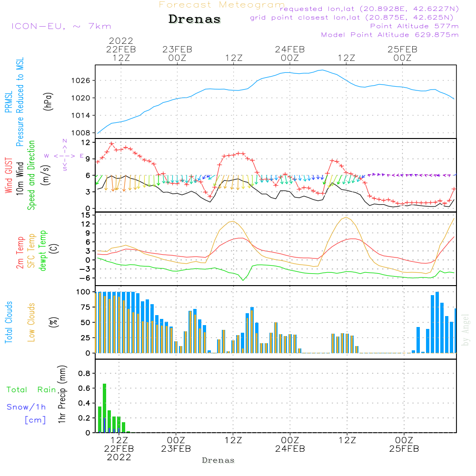
Task: Click the small "Drenas" caption at bottom
Action: pyautogui.click(x=218, y=460)
